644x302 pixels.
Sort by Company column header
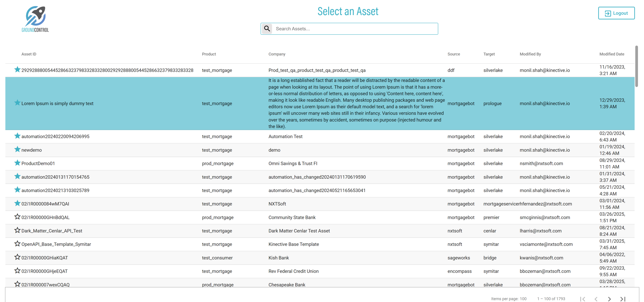point(277,54)
